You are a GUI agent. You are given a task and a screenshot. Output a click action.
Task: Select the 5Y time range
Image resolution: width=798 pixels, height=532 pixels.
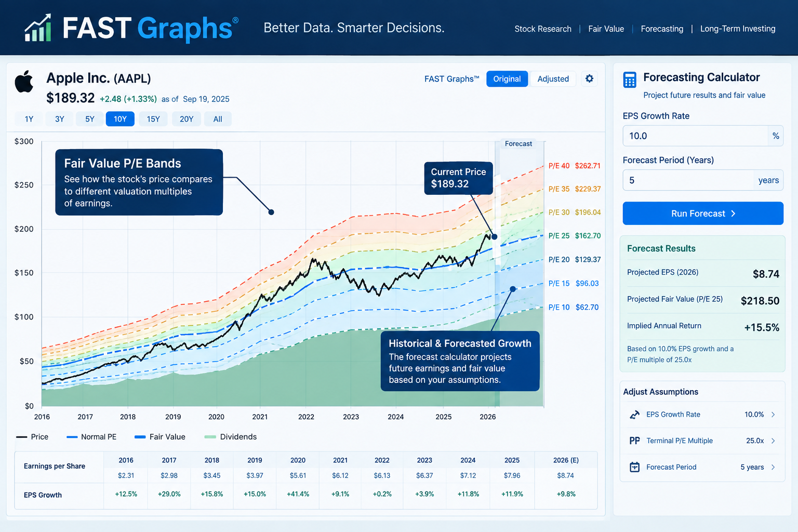point(90,119)
